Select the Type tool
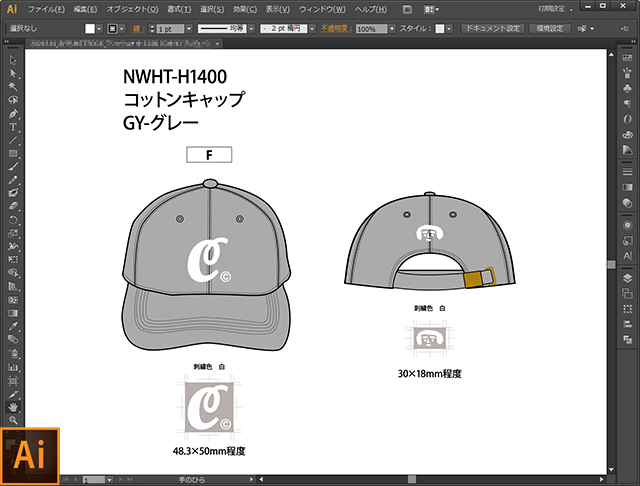 (x=13, y=127)
